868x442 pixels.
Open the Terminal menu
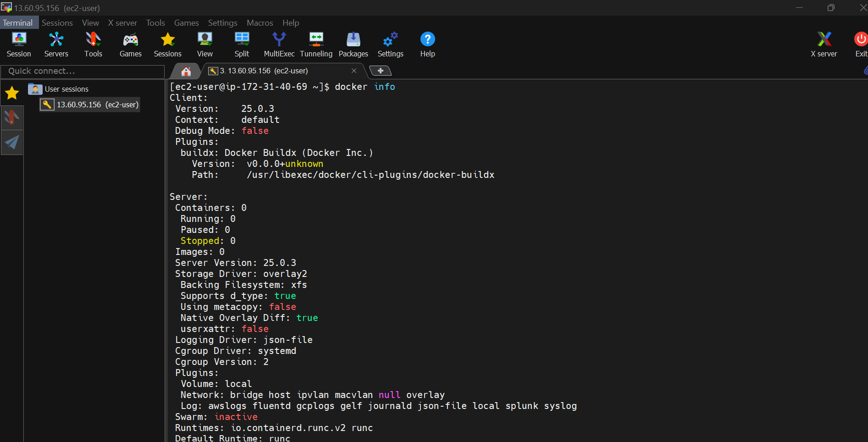[x=18, y=22]
